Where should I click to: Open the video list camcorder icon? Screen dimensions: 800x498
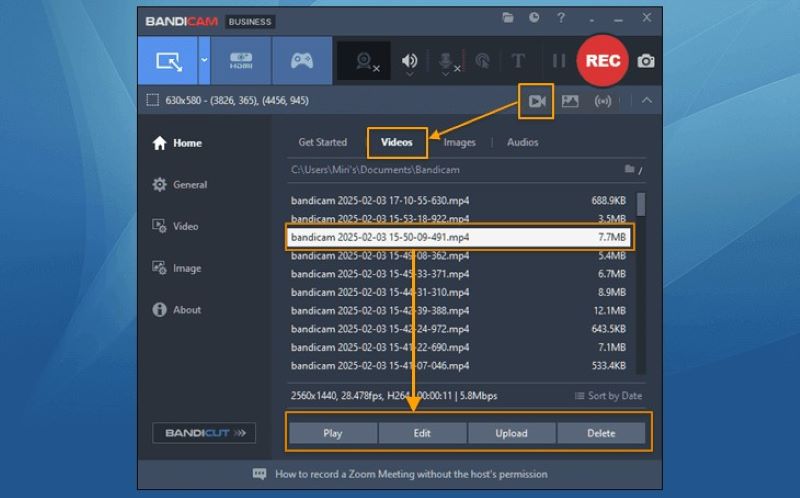click(x=536, y=101)
